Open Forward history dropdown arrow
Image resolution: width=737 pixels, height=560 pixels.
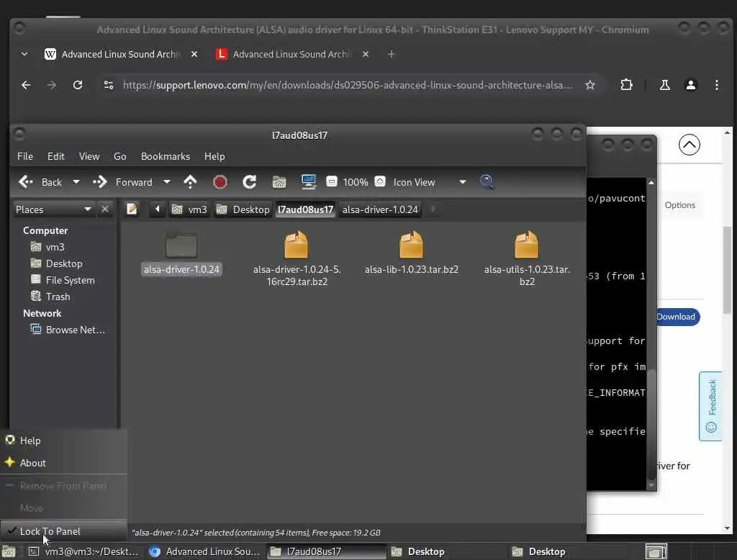pyautogui.click(x=167, y=182)
